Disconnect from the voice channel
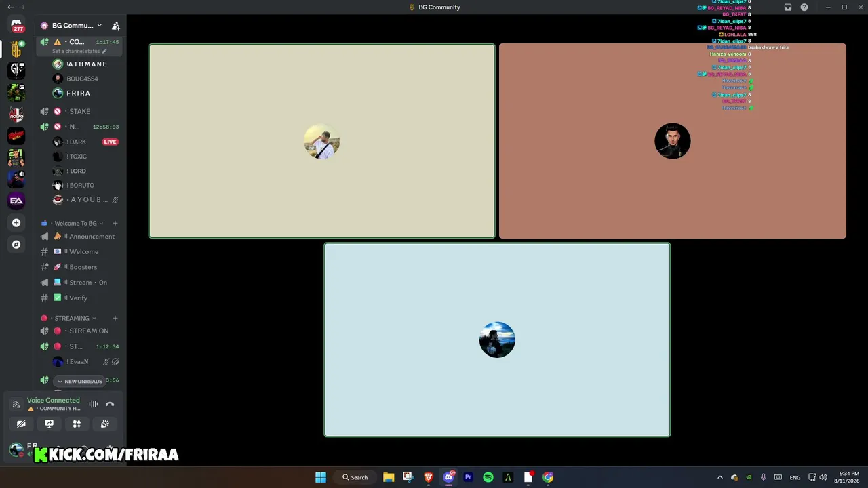868x488 pixels. click(110, 404)
